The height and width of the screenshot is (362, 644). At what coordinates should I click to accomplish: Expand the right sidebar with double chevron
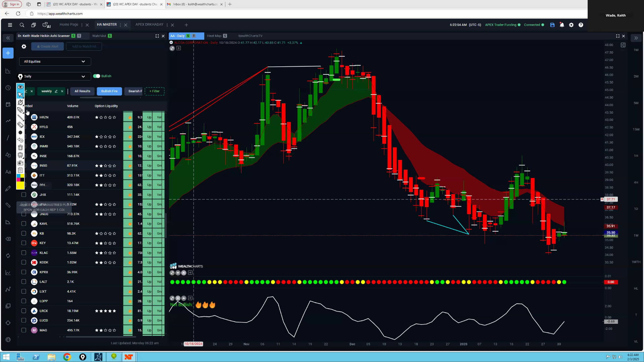pos(636,38)
